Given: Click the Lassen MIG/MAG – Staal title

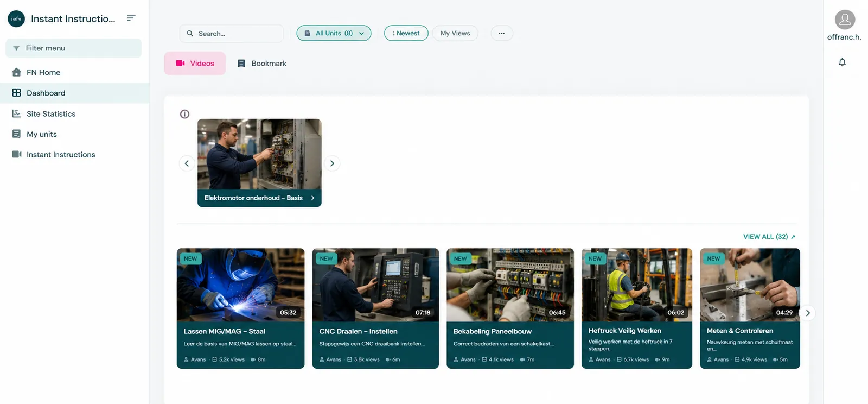Looking at the screenshot, I should [x=224, y=331].
